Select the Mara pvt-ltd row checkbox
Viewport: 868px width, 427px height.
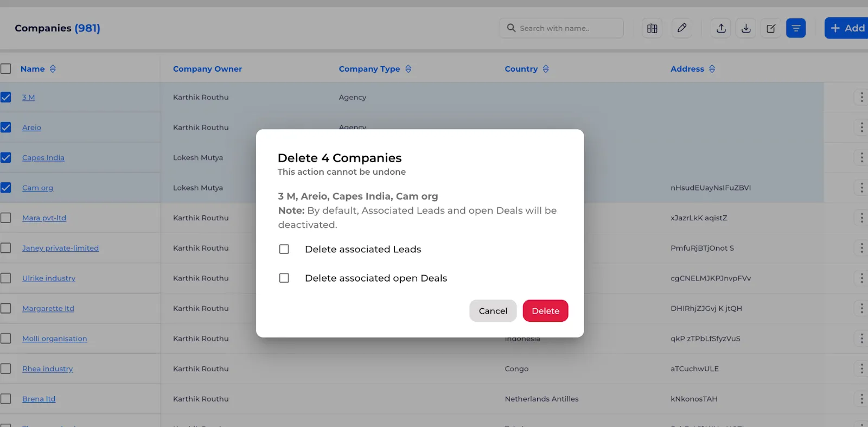[x=5, y=218]
